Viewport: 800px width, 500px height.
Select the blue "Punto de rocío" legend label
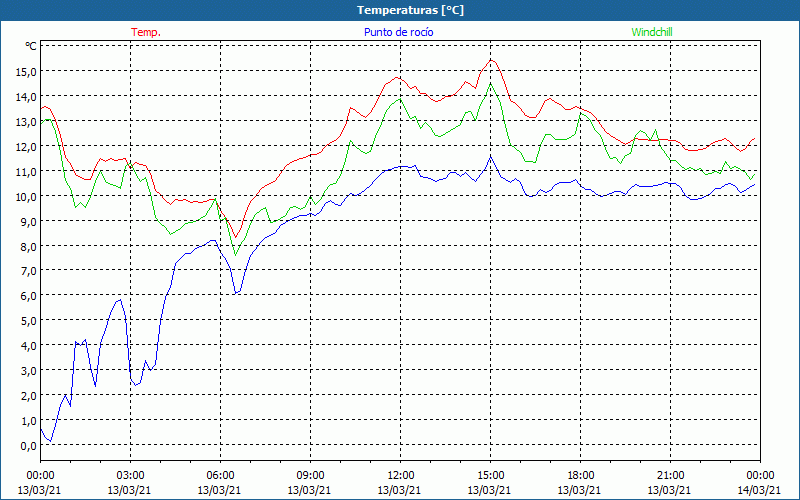click(398, 32)
